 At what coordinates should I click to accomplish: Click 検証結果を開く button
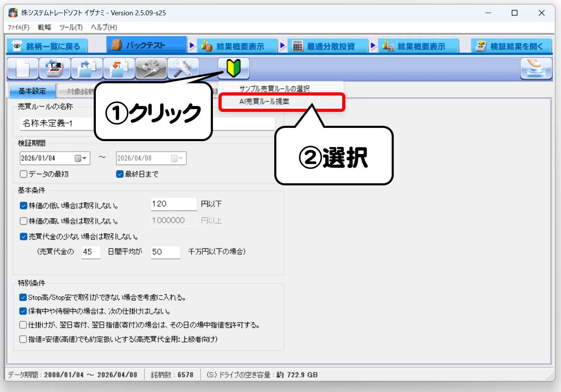(512, 46)
